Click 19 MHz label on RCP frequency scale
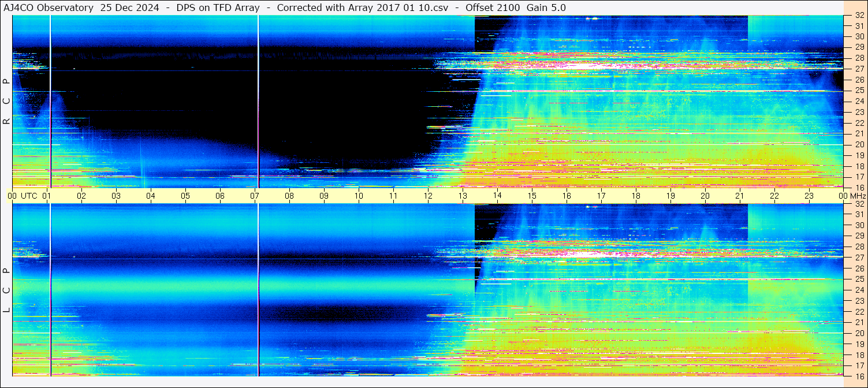 [859, 155]
